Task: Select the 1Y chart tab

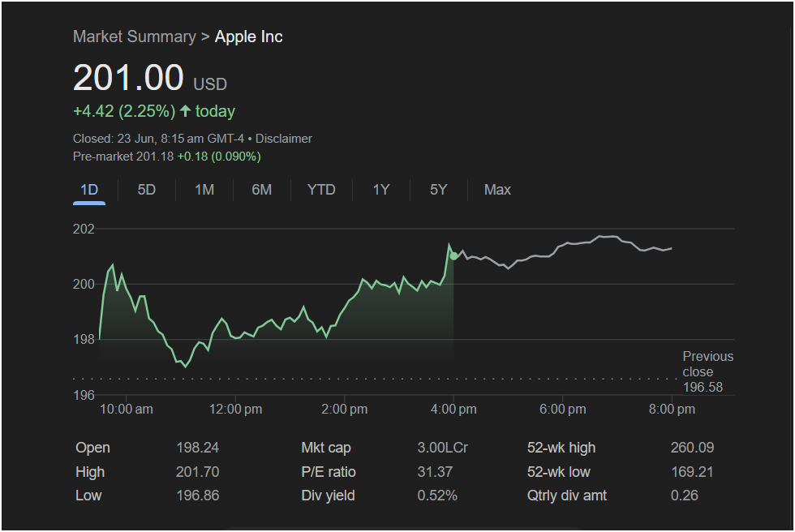Action: pyautogui.click(x=381, y=190)
